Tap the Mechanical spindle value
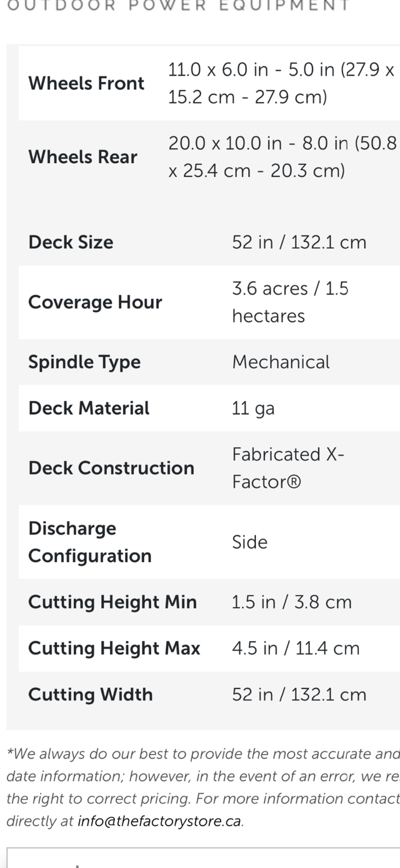 pyautogui.click(x=281, y=362)
